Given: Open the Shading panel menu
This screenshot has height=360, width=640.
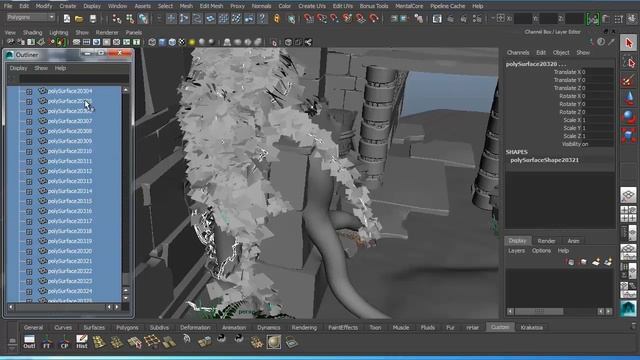Looking at the screenshot, I should tap(32, 32).
